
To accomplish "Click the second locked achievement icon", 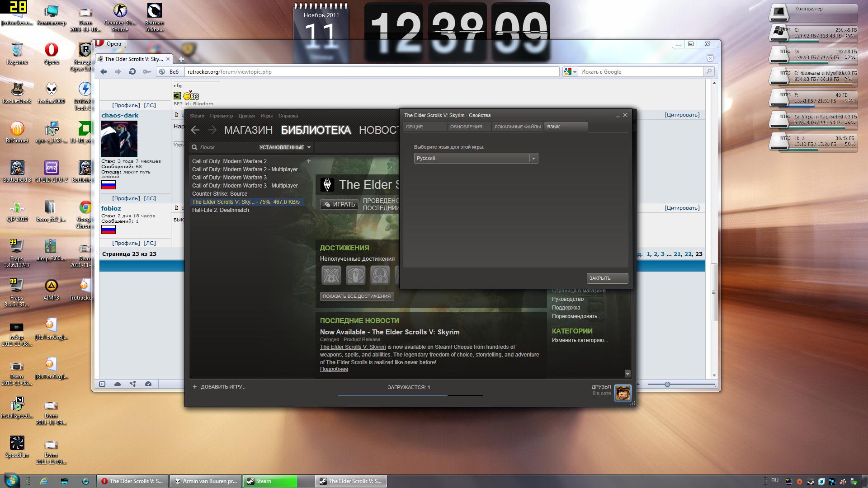I will (x=355, y=275).
